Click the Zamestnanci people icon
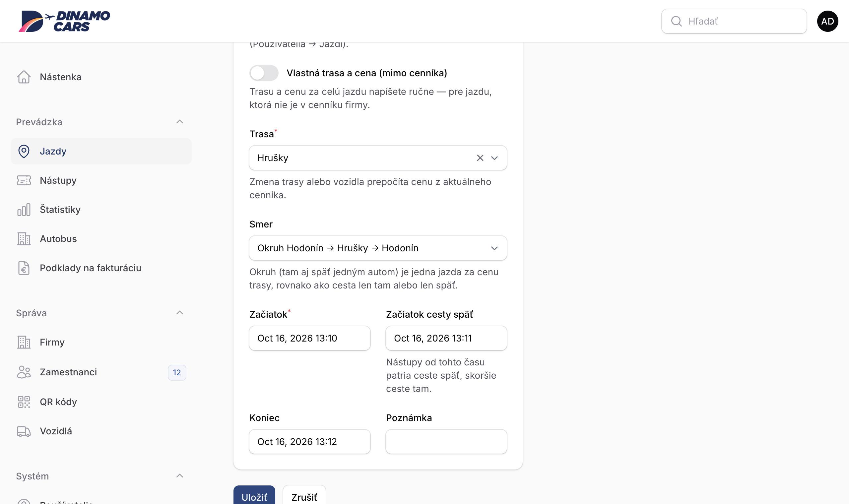The image size is (849, 504). point(24,372)
